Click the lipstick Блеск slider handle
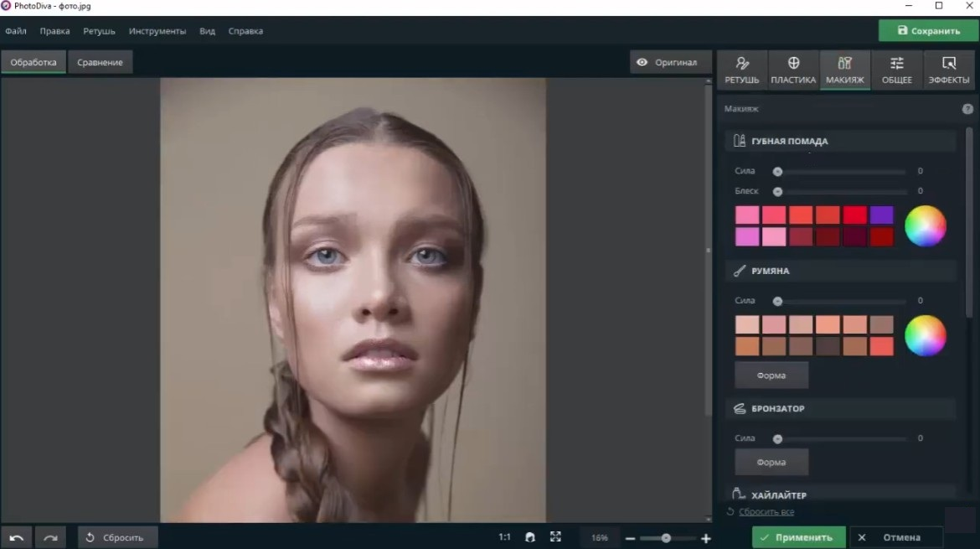The height and width of the screenshot is (549, 980). 777,191
